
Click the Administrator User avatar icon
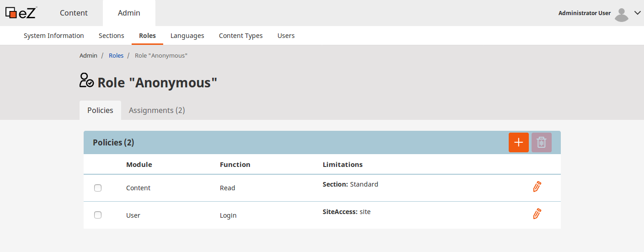coord(621,14)
